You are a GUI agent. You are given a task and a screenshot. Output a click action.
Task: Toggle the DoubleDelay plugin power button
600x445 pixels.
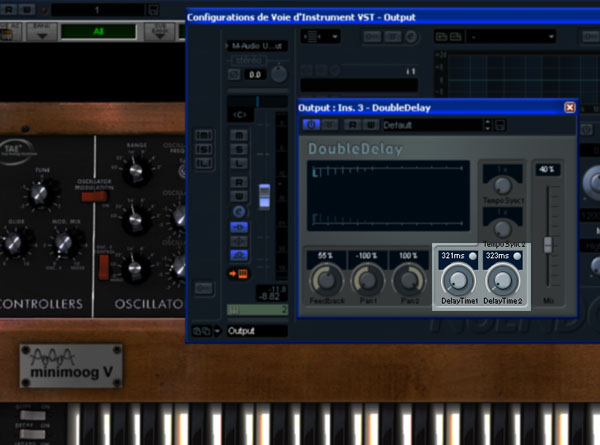coord(311,125)
